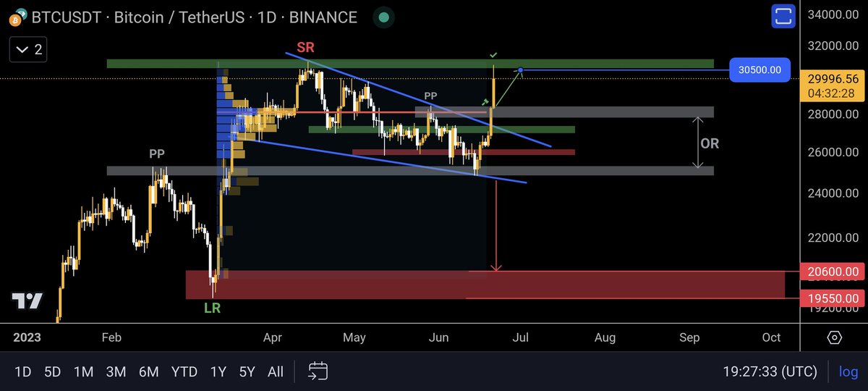Click the 30500.00 blue price label

tap(759, 70)
